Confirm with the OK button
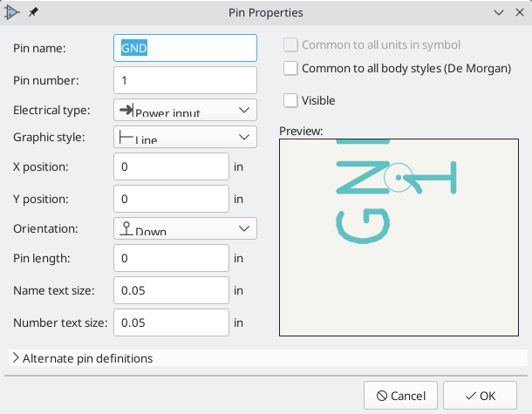The image size is (532, 414). [480, 396]
